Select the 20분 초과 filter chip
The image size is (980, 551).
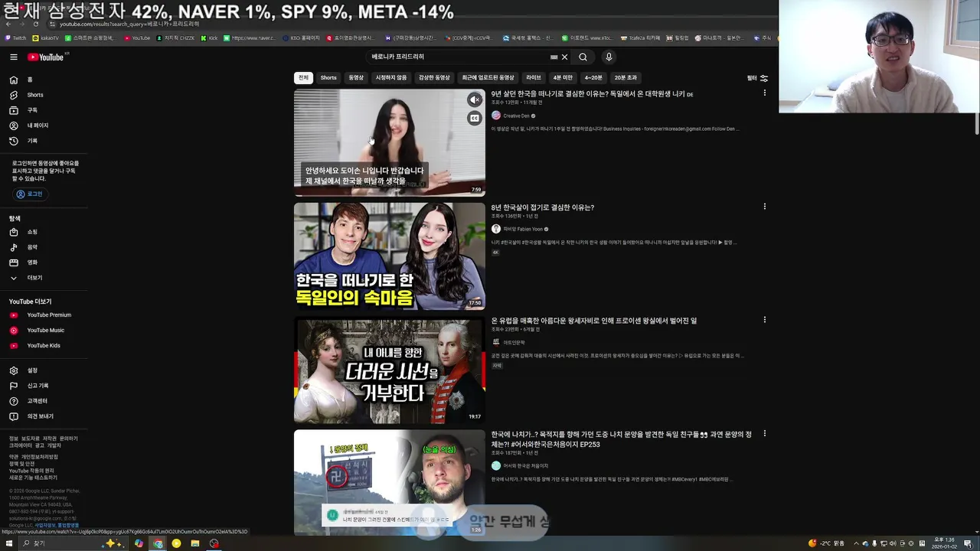click(x=626, y=77)
